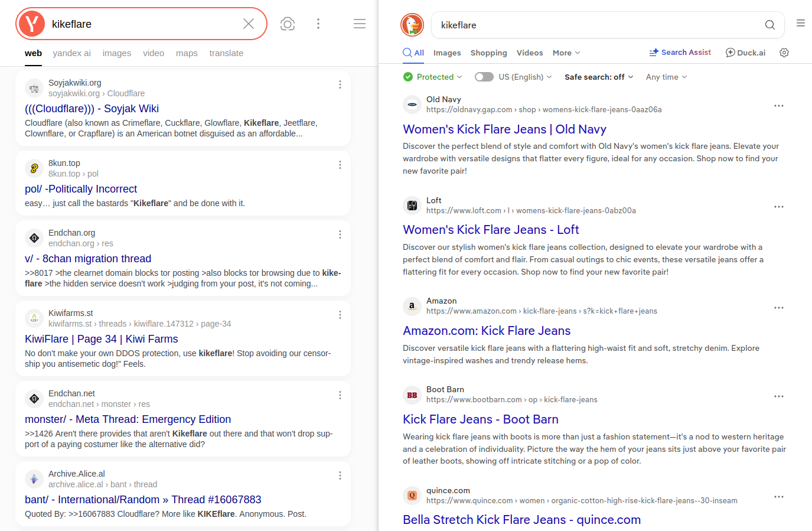
Task: Open options for Endchan.net result
Action: (x=340, y=395)
